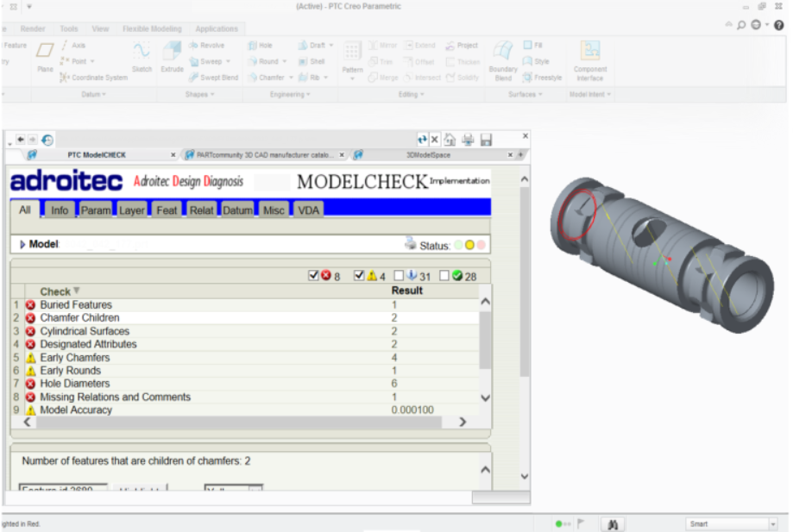Image resolution: width=793 pixels, height=532 pixels.
Task: Open the Flexible Modeling ribbon tab
Action: tap(152, 28)
